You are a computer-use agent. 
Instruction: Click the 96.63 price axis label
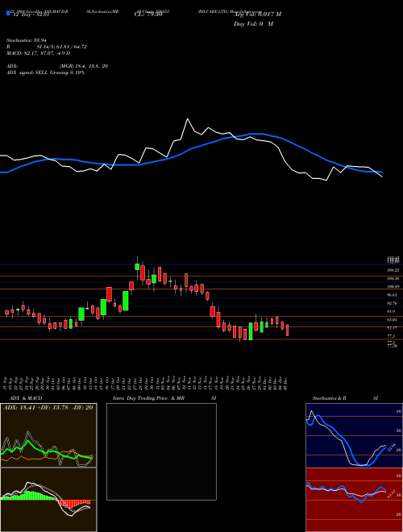tap(393, 295)
